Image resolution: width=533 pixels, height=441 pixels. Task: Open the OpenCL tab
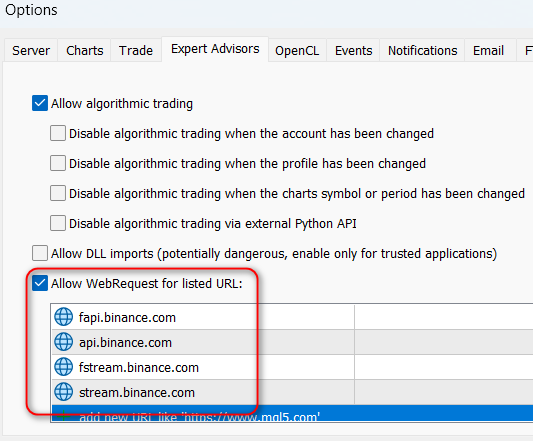tap(297, 50)
